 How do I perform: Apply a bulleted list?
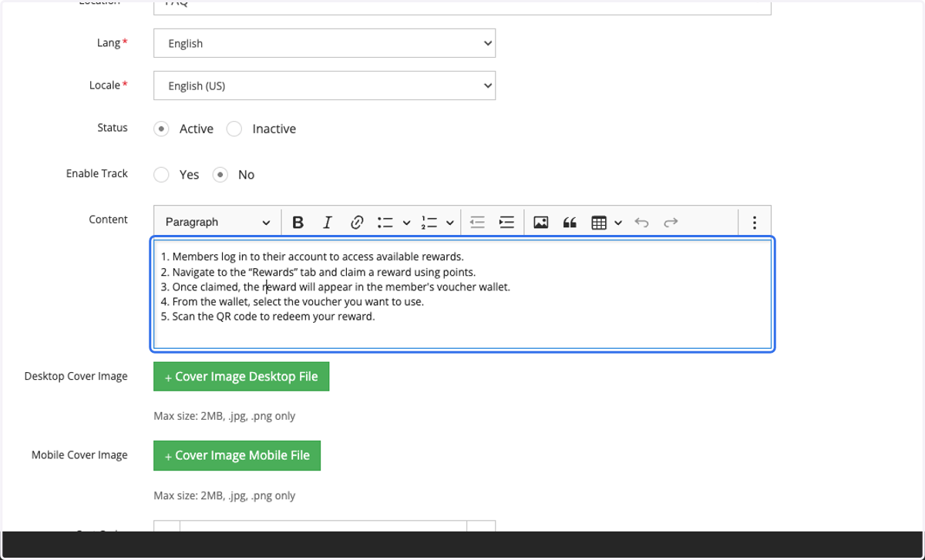385,223
